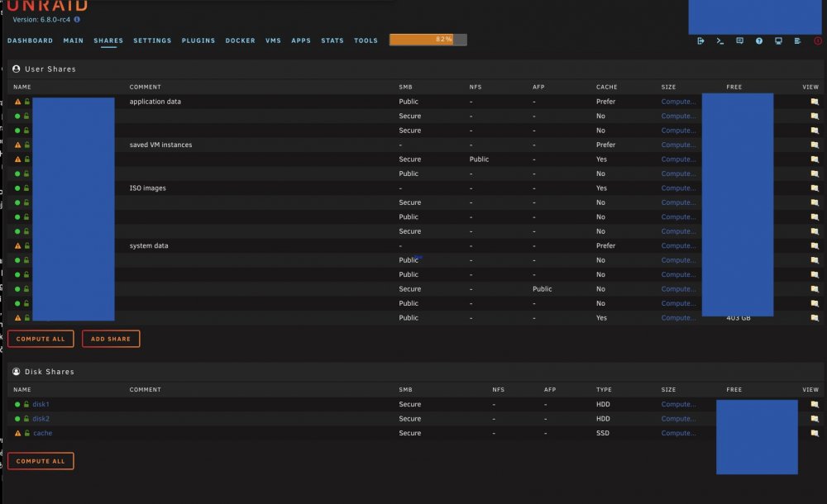The image size is (827, 504).
Task: Click Compute All under Disk Shares
Action: [41, 461]
